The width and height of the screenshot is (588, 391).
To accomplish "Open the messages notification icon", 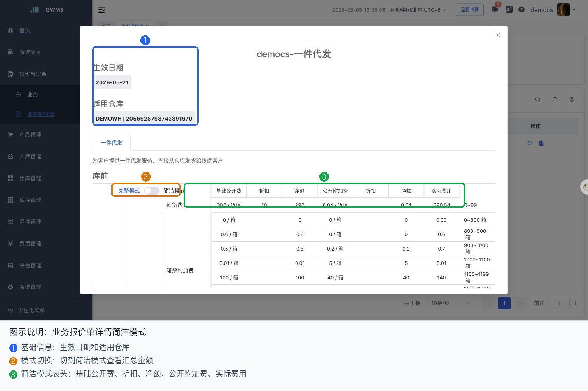I will [495, 9].
